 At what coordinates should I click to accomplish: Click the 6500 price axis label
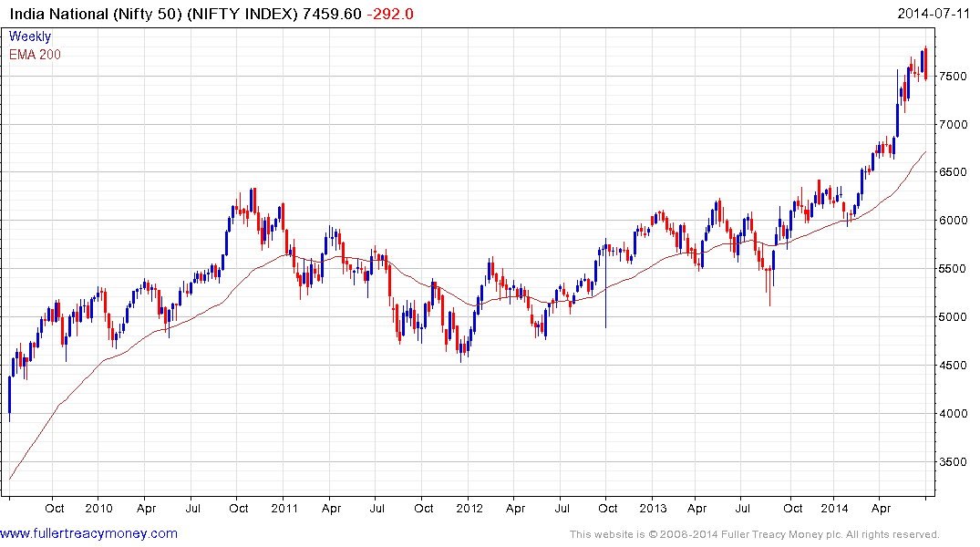pos(954,172)
